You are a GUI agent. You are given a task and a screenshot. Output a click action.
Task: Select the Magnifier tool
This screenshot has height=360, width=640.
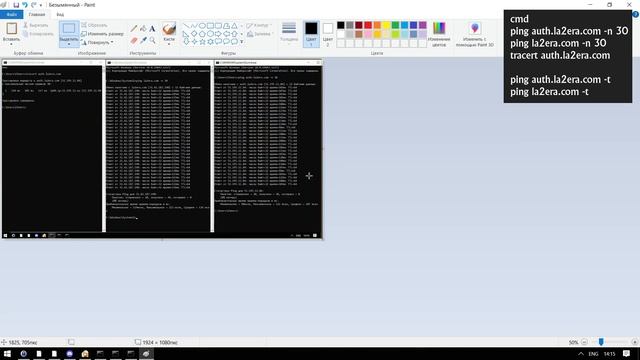152,40
